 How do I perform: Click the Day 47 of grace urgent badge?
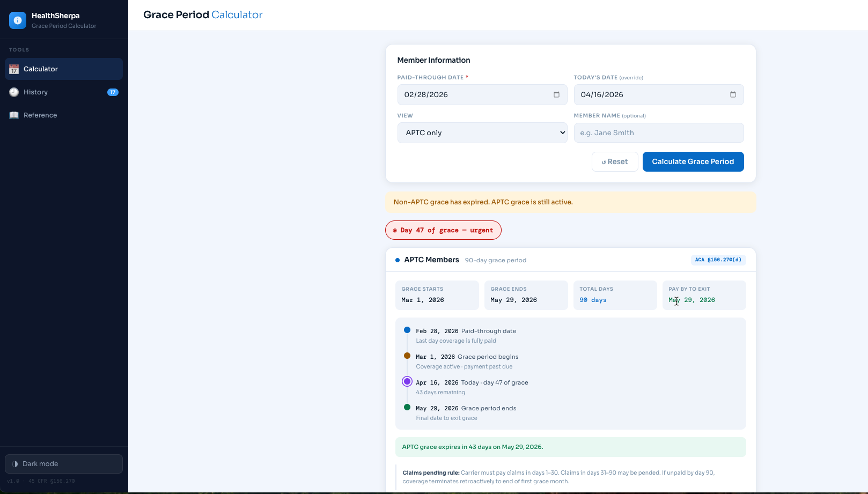point(443,230)
